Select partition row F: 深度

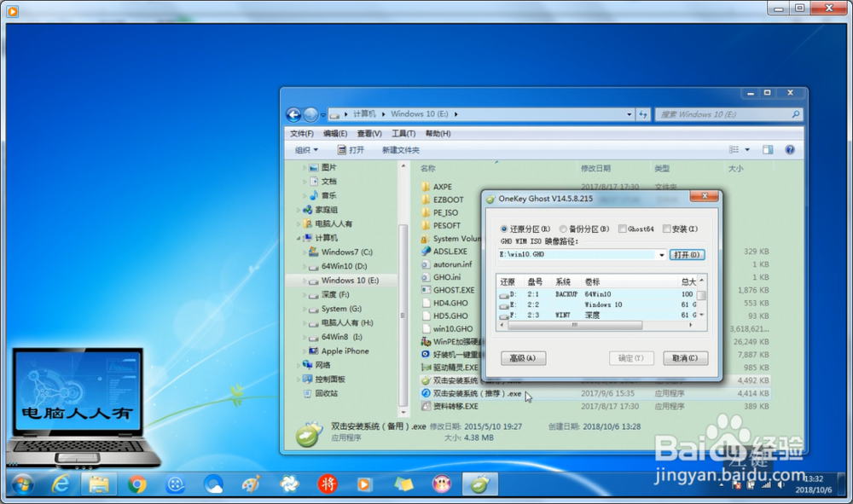(x=596, y=315)
